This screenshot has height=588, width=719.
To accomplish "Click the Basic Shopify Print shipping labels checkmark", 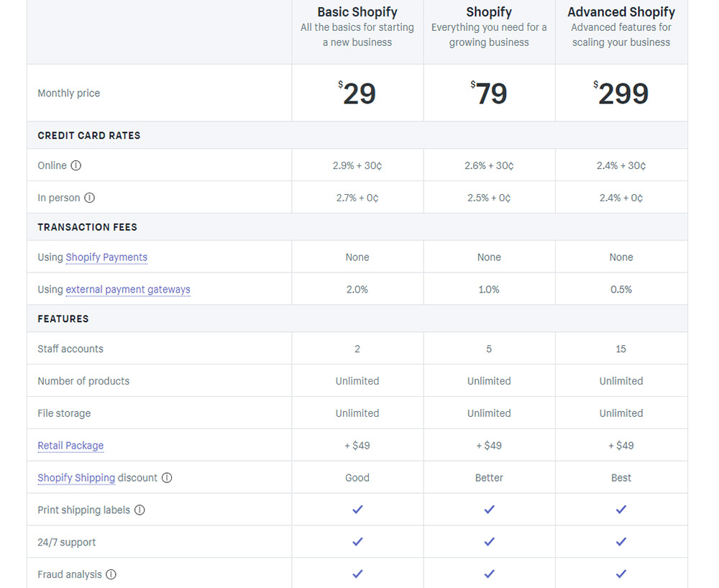I will (x=357, y=510).
